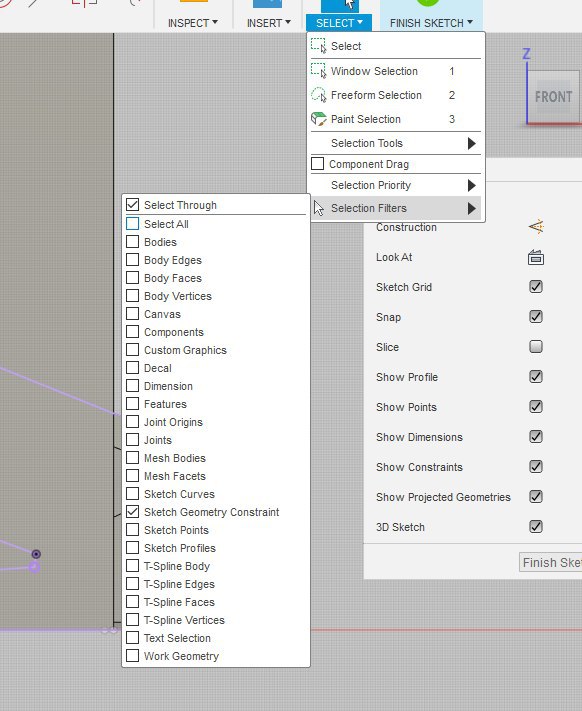Image resolution: width=582 pixels, height=711 pixels.
Task: Enable the T-Spline Faces filter
Action: [132, 602]
